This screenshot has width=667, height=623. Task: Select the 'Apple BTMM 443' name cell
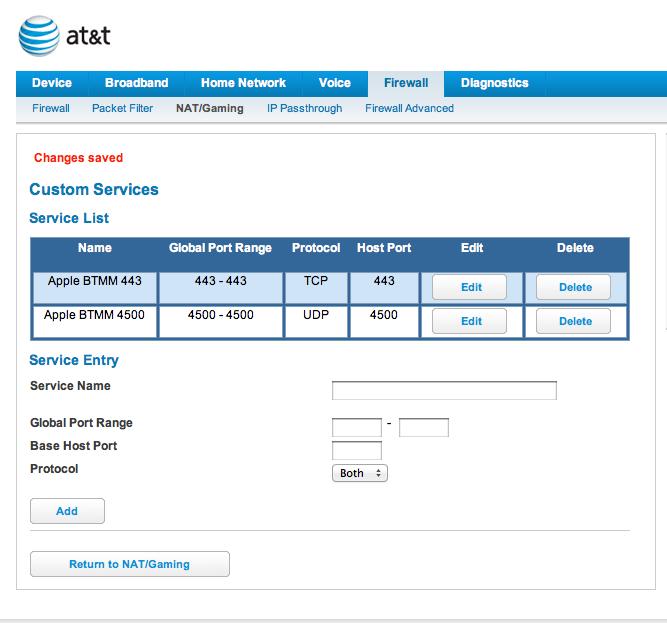click(95, 288)
